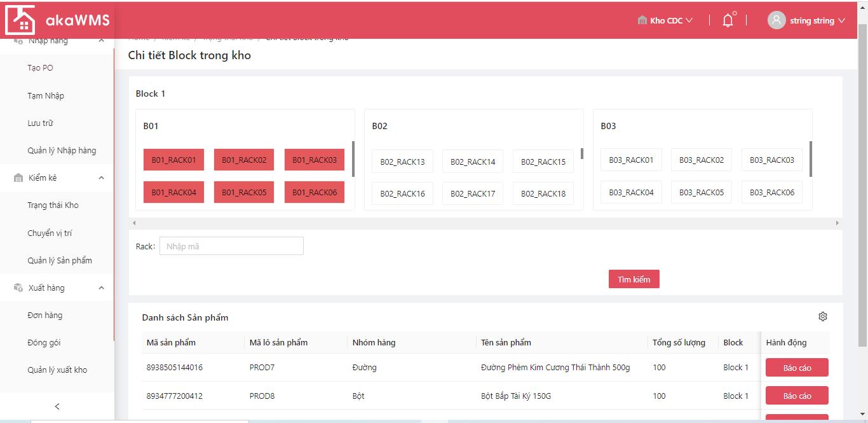
Task: Select rack B01_RACK03
Action: pyautogui.click(x=315, y=160)
